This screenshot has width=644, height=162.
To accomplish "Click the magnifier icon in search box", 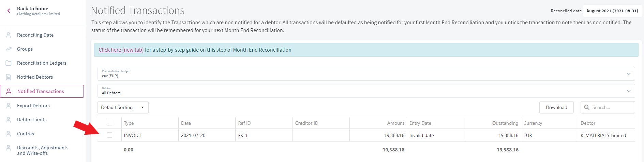I will pyautogui.click(x=587, y=107).
